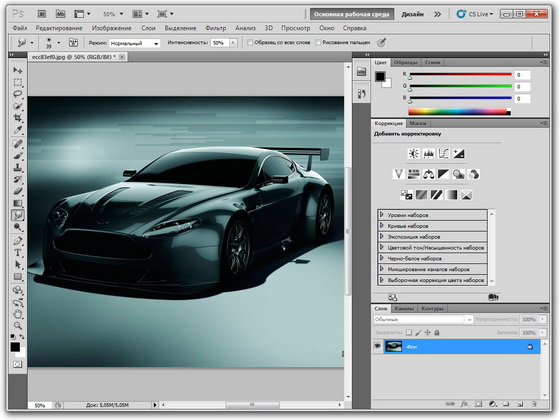Select the Move tool
The width and height of the screenshot is (560, 420).
tap(18, 70)
